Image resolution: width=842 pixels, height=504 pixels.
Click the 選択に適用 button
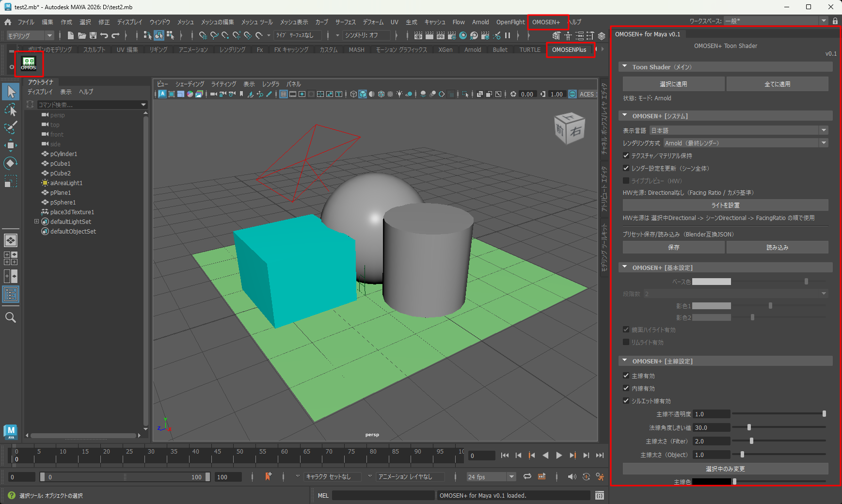673,84
